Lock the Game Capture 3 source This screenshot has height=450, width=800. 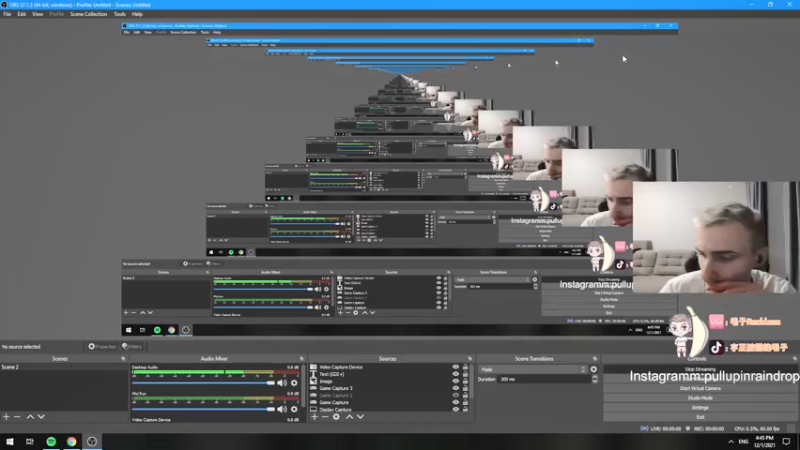[x=465, y=388]
